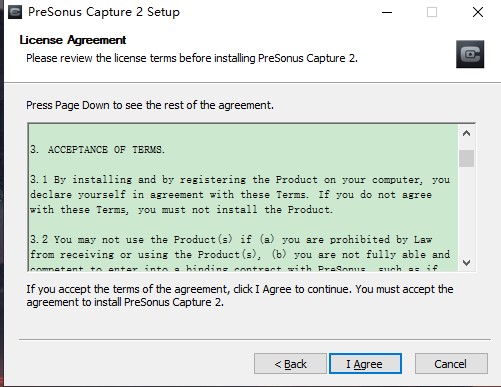Image resolution: width=501 pixels, height=387 pixels.
Task: Click the license scrollbar up arrow
Action: point(466,133)
